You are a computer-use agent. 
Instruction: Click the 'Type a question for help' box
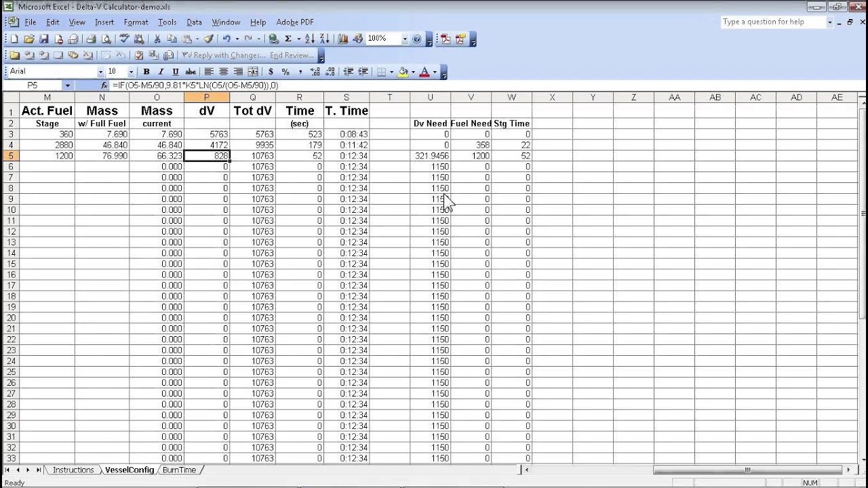773,22
